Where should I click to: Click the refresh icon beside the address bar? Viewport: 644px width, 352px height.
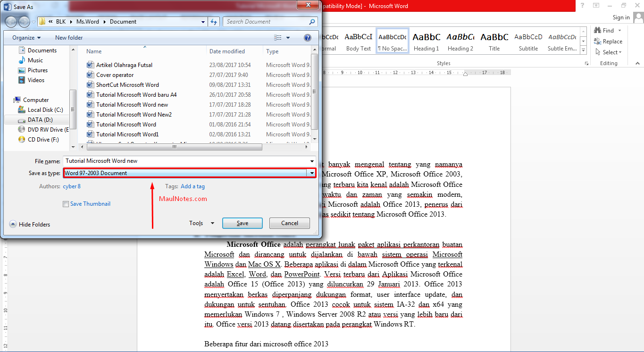(x=214, y=22)
